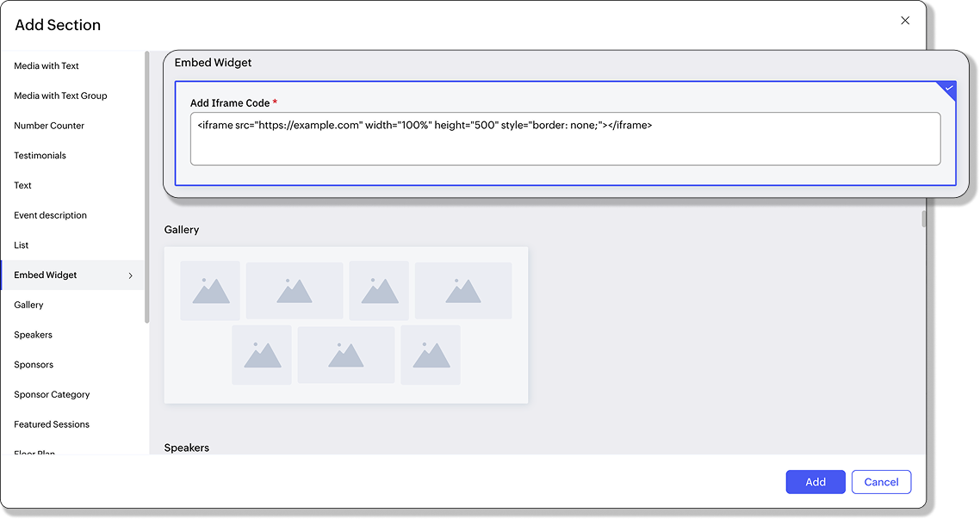Select Sponsor Category in sidebar
The width and height of the screenshot is (980, 519).
52,395
